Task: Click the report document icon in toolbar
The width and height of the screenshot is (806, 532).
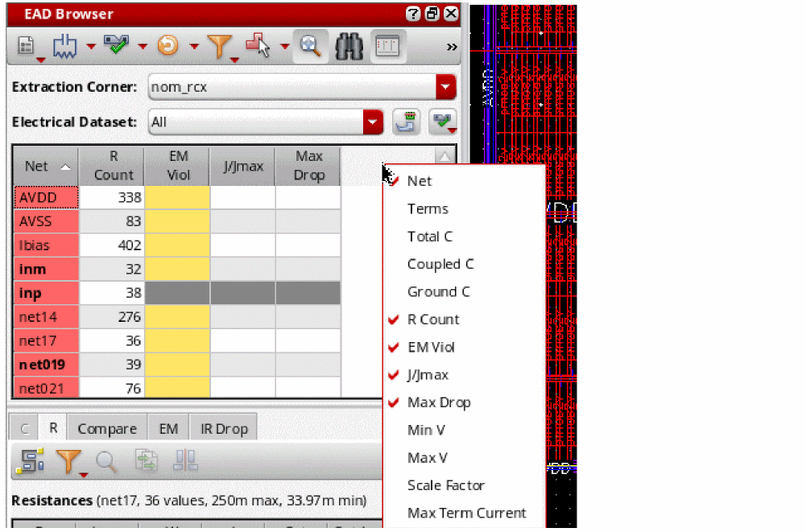Action: [26, 46]
